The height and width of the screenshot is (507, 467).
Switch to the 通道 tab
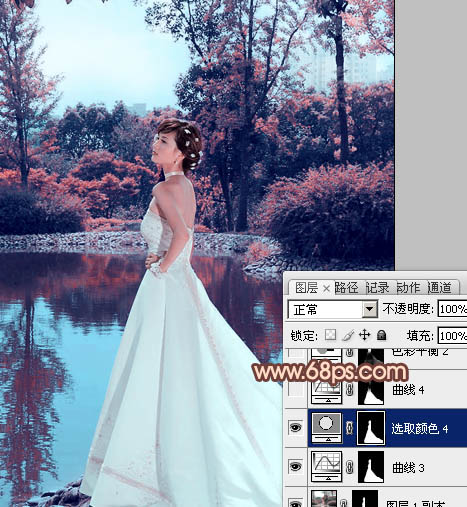pyautogui.click(x=440, y=288)
